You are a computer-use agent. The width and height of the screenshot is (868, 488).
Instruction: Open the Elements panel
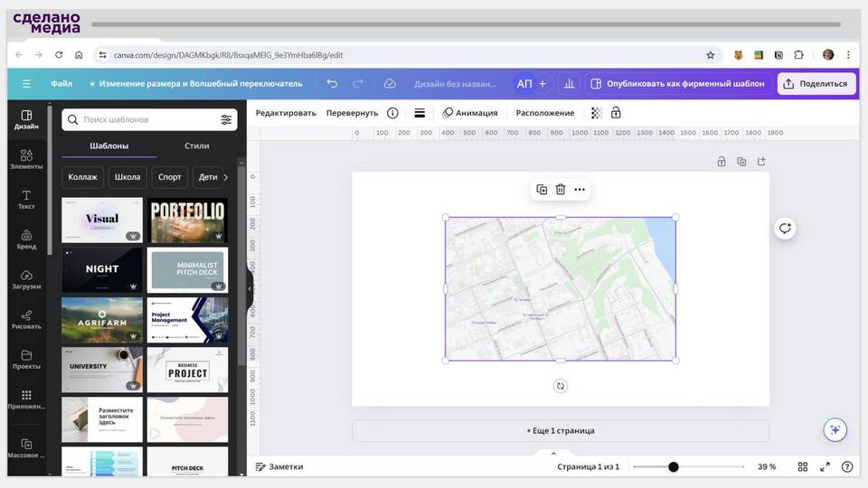point(26,160)
